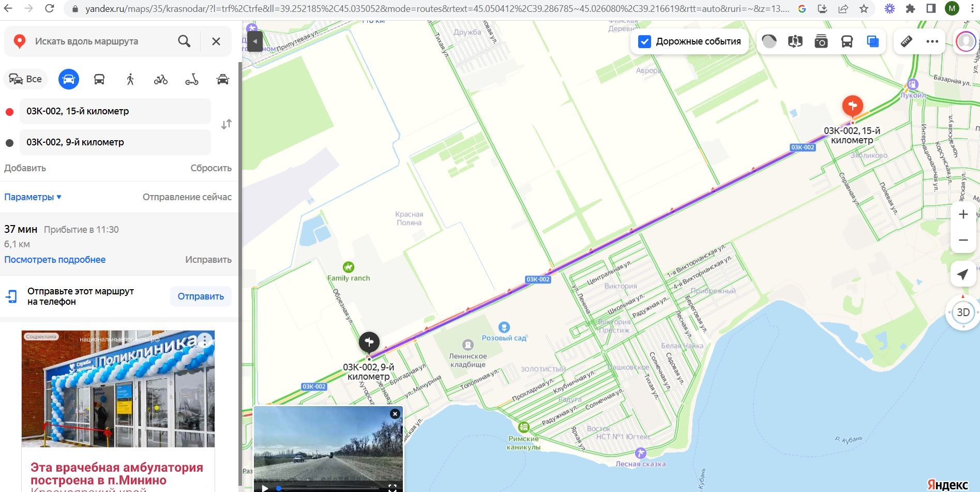Zoom in the map with the plus button
980x492 pixels.
pyautogui.click(x=963, y=214)
